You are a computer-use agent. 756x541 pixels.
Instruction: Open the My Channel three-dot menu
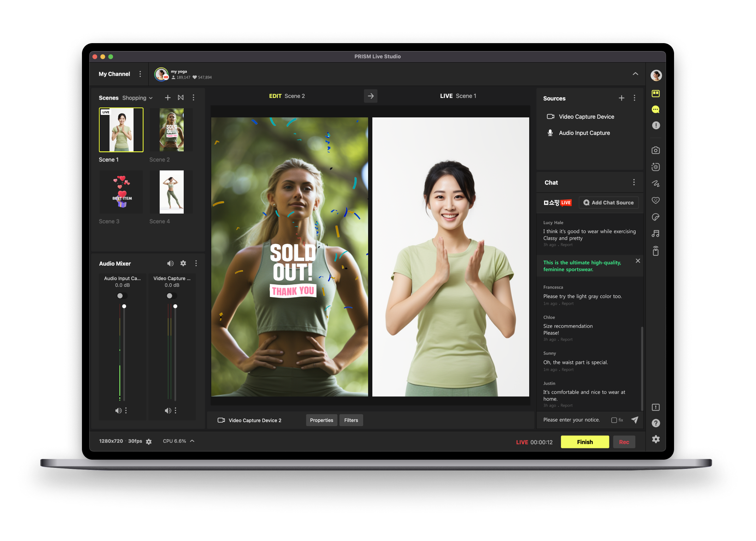(x=140, y=74)
